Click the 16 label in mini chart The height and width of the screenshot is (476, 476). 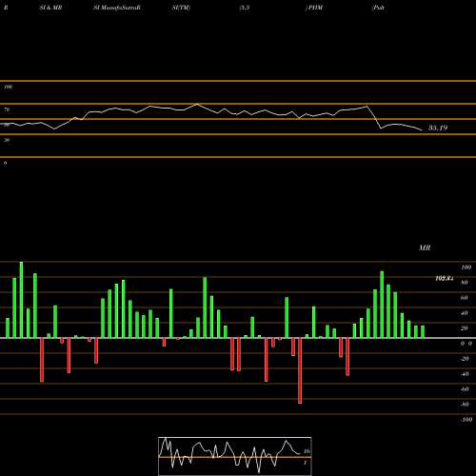point(307,451)
